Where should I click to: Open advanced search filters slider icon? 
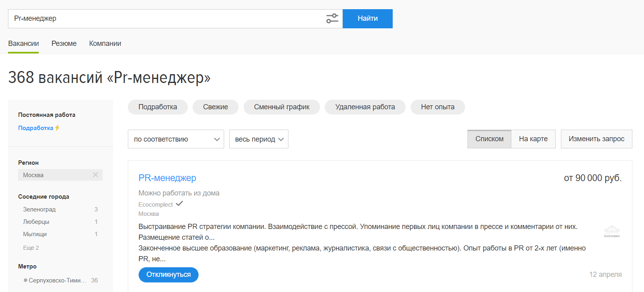coord(332,18)
